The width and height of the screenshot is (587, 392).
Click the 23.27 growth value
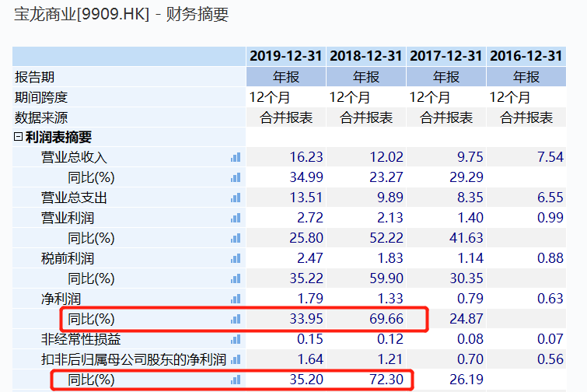386,177
